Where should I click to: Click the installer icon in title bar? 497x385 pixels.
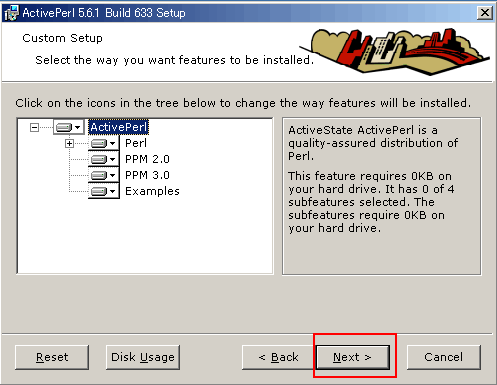point(11,13)
